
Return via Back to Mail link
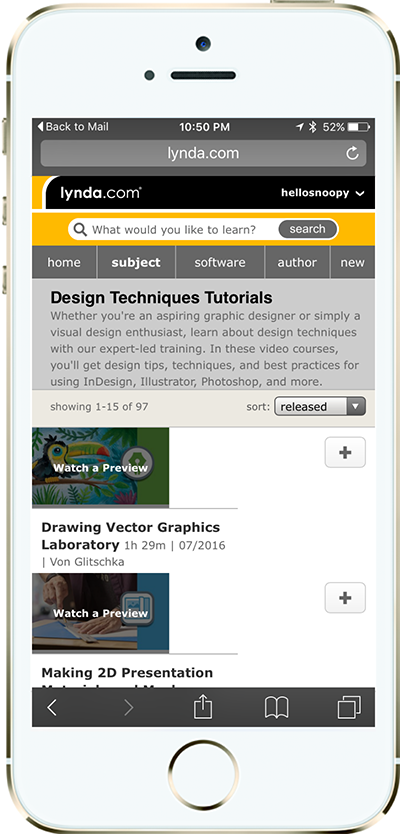pyautogui.click(x=73, y=127)
